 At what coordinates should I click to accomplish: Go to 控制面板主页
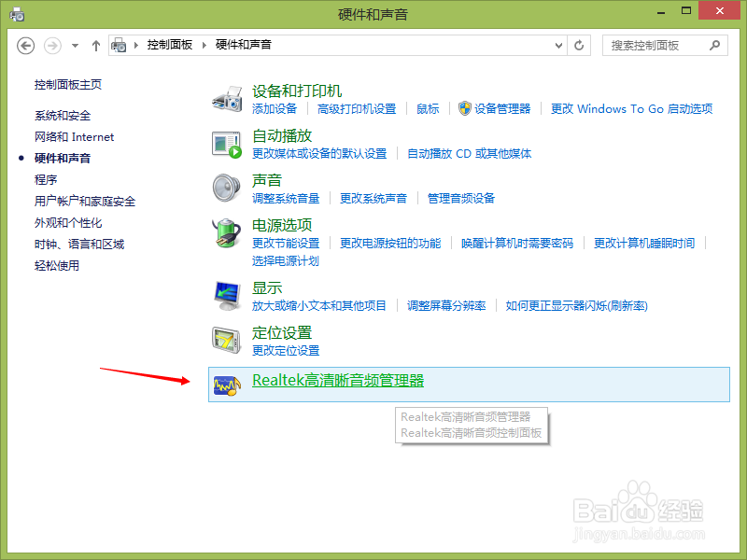[68, 85]
